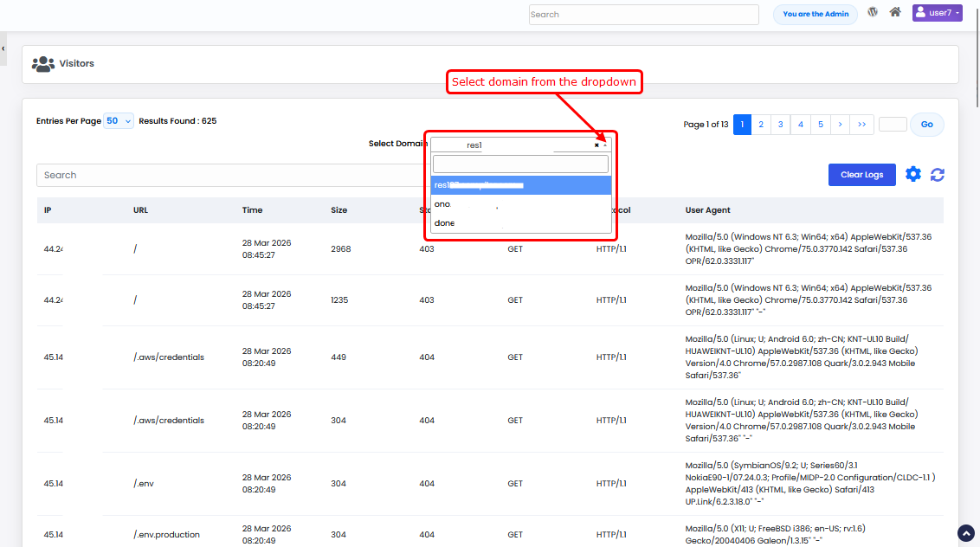Open the /.aws/credentials URL link

point(169,357)
